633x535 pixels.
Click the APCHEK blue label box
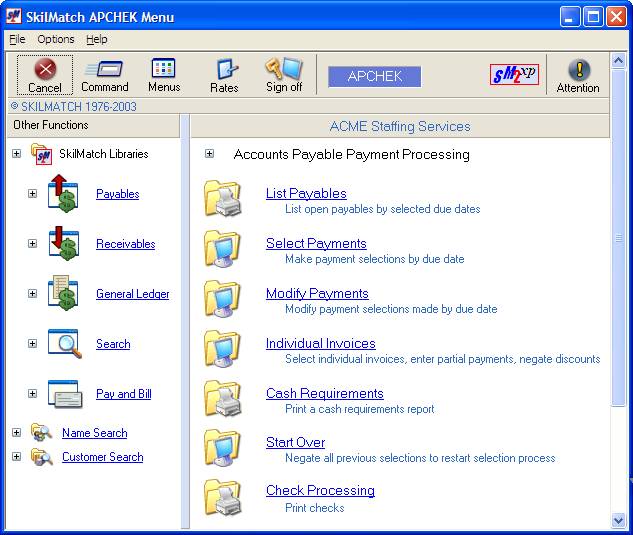pyautogui.click(x=374, y=76)
